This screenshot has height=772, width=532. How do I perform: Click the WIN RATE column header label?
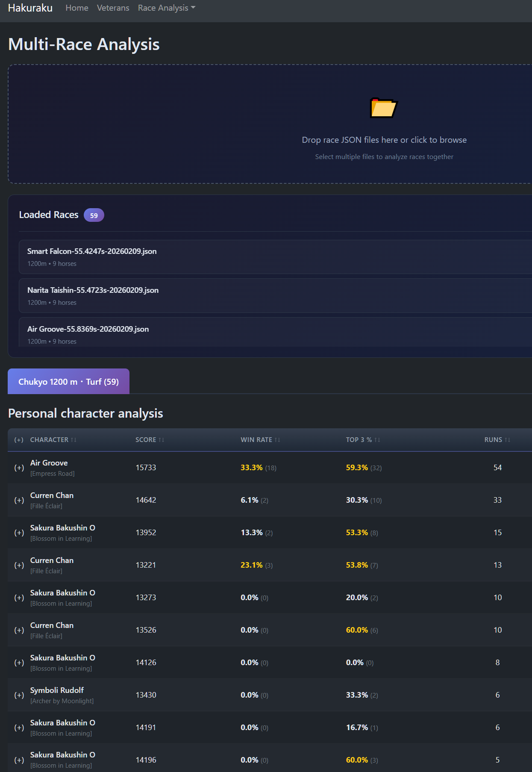click(256, 440)
